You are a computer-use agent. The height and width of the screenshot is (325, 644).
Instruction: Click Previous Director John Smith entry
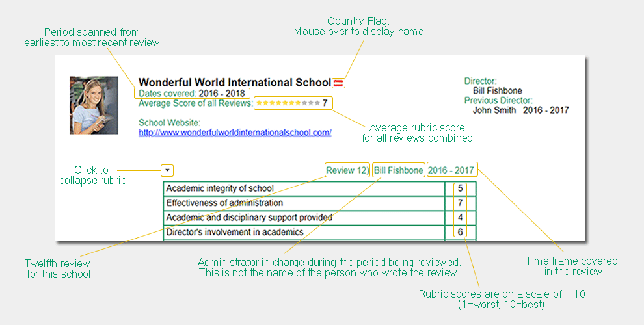(494, 110)
